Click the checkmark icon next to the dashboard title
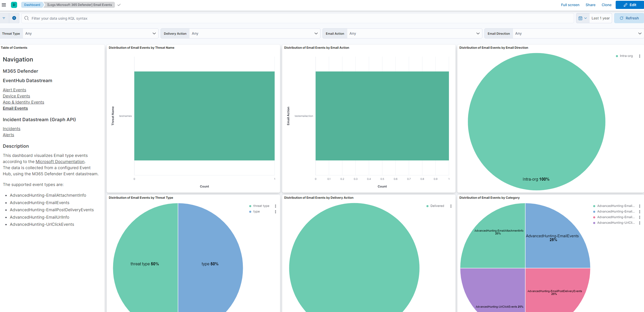 119,5
